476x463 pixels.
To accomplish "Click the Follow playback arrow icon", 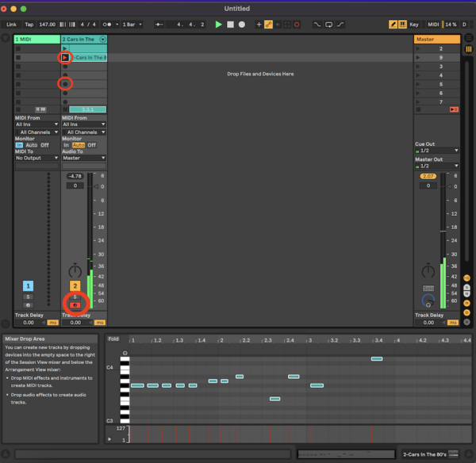I will (159, 25).
